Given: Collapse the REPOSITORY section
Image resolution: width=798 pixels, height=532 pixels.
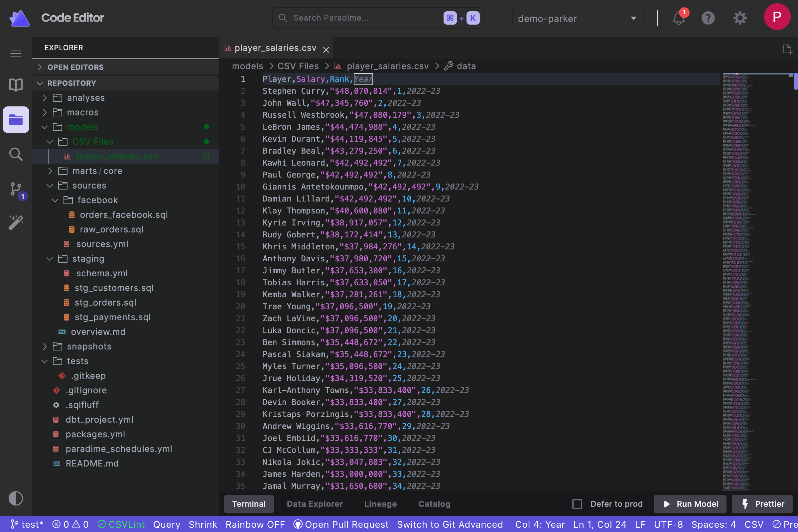Looking at the screenshot, I should pyautogui.click(x=125, y=83).
